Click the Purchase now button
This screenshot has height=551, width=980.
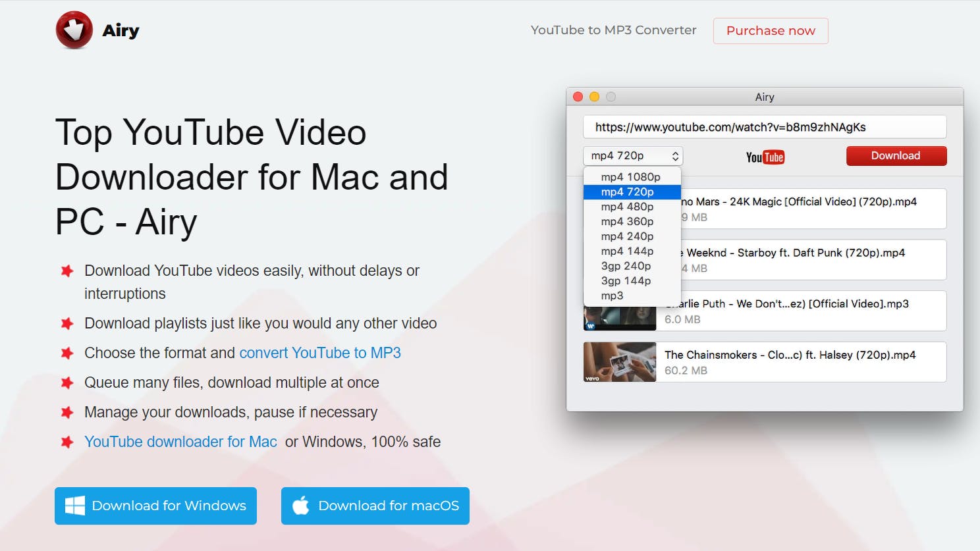[771, 31]
